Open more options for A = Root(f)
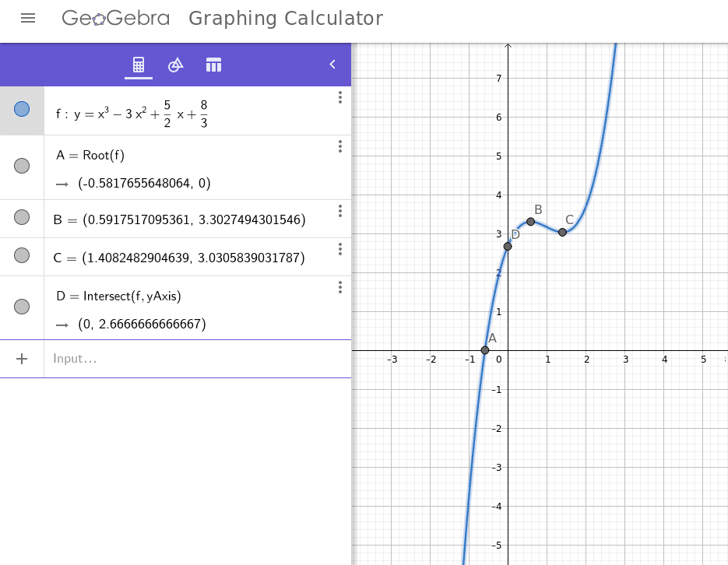The height and width of the screenshot is (565, 728). pos(339,146)
